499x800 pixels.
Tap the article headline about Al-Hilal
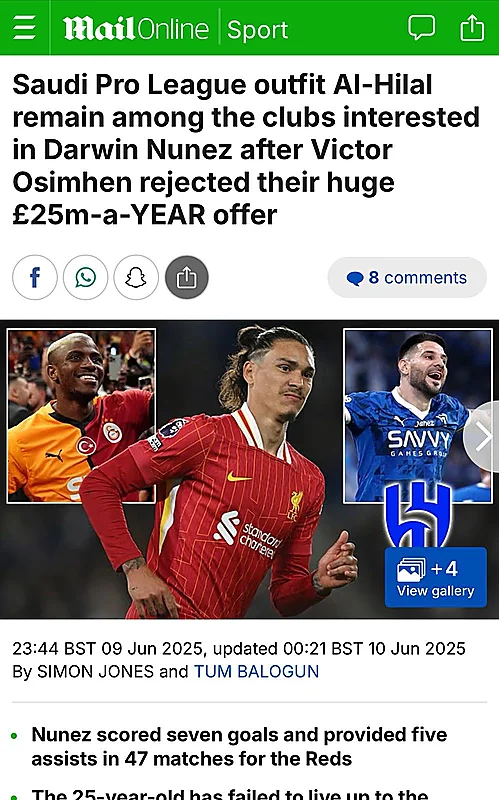click(246, 149)
